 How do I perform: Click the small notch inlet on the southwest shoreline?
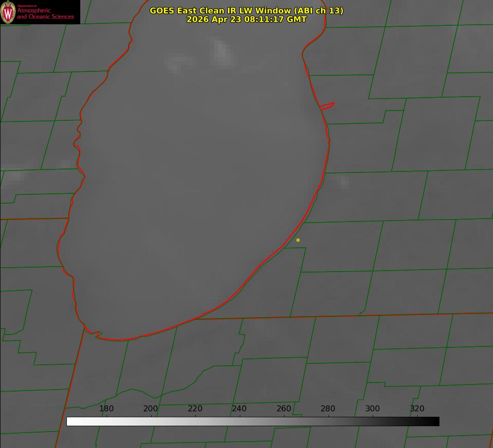[x=99, y=334]
